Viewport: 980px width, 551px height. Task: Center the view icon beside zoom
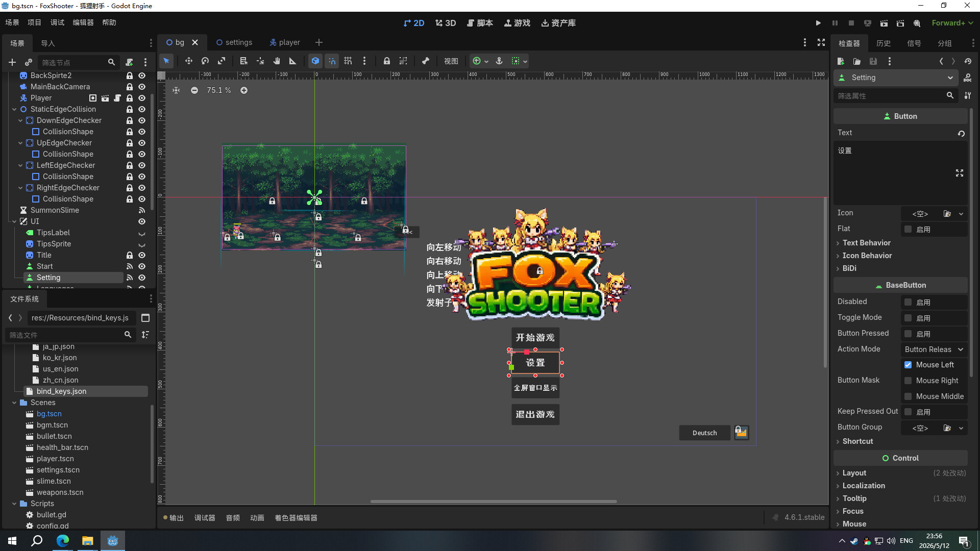click(x=176, y=90)
